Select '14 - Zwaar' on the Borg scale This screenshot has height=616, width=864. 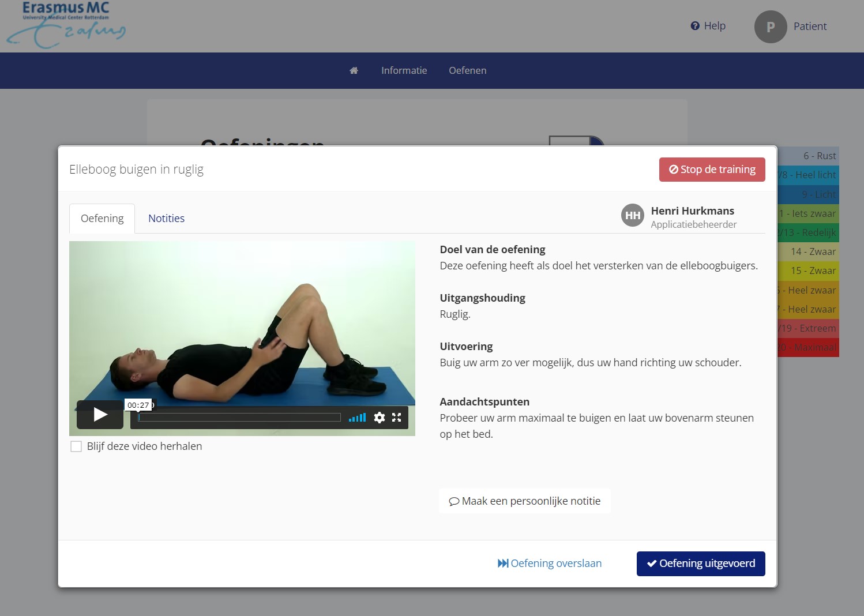[x=813, y=251]
